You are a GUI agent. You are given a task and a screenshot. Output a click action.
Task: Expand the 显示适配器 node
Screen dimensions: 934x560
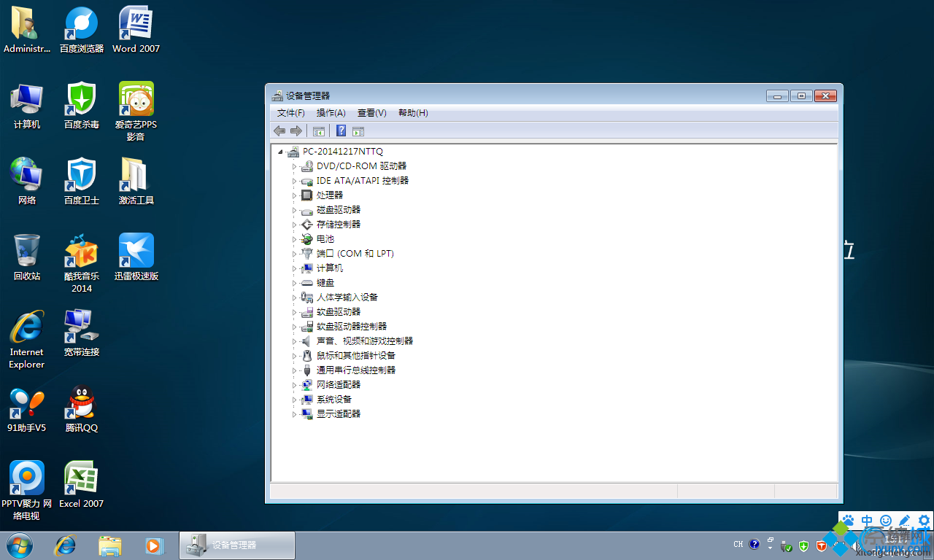click(x=295, y=414)
